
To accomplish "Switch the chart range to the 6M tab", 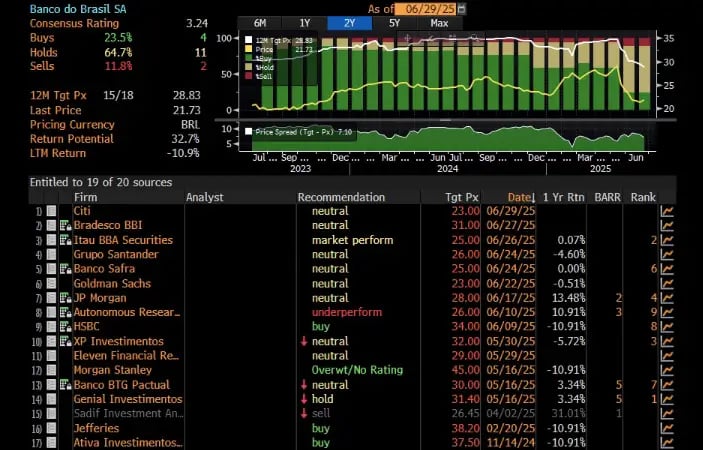I will point(260,23).
